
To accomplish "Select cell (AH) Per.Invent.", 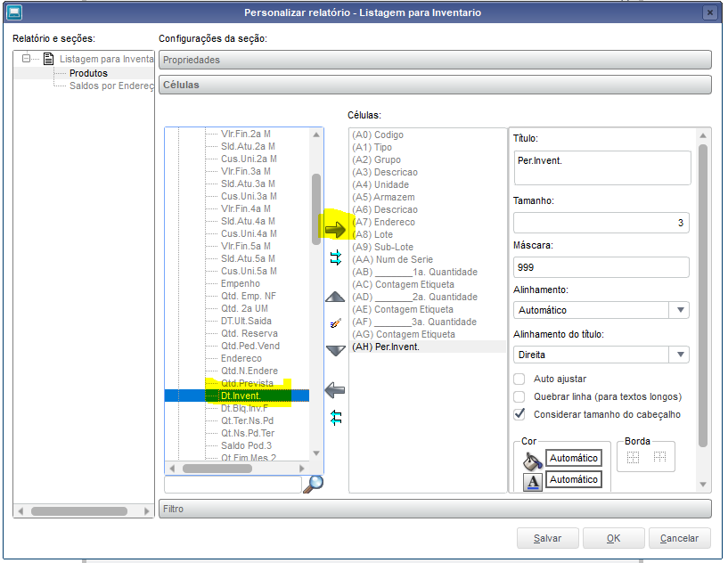I will click(x=385, y=347).
